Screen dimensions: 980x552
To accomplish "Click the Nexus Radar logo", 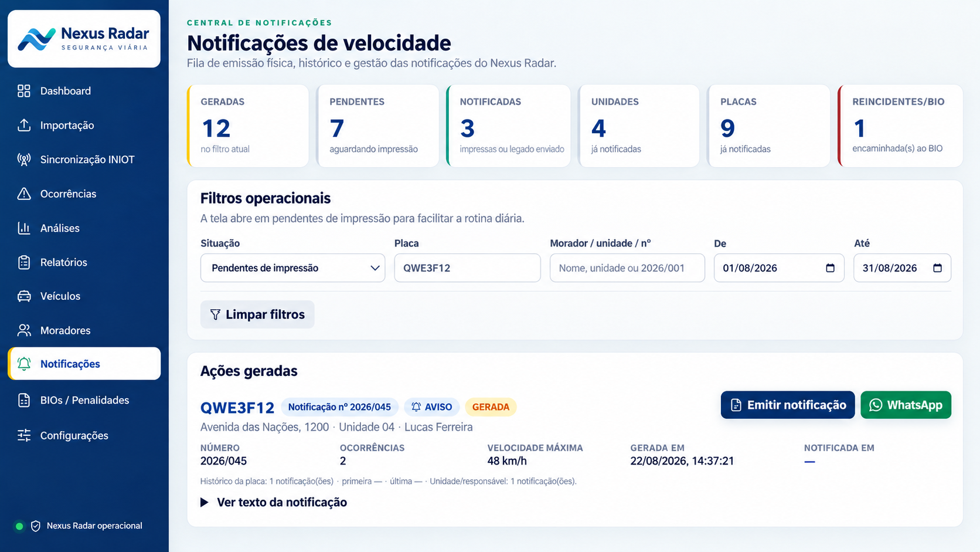I will pos(84,39).
